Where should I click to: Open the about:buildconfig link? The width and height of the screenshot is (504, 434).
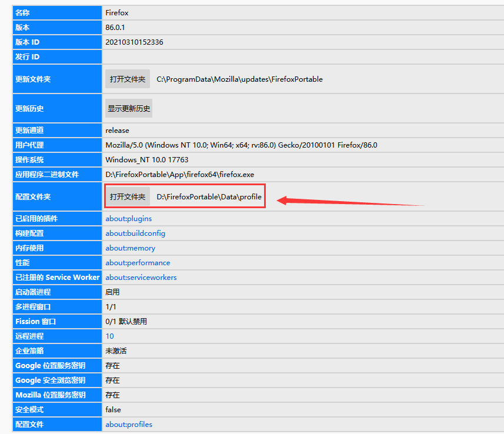pyautogui.click(x=135, y=233)
